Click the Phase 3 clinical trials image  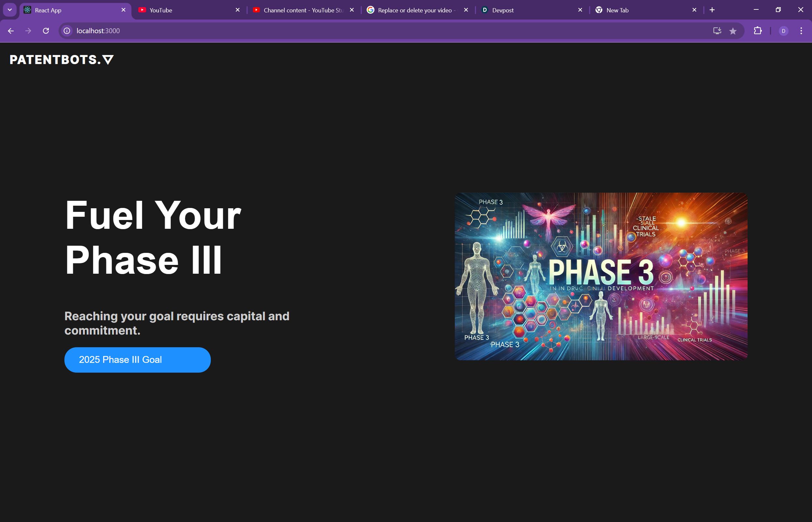point(601,276)
